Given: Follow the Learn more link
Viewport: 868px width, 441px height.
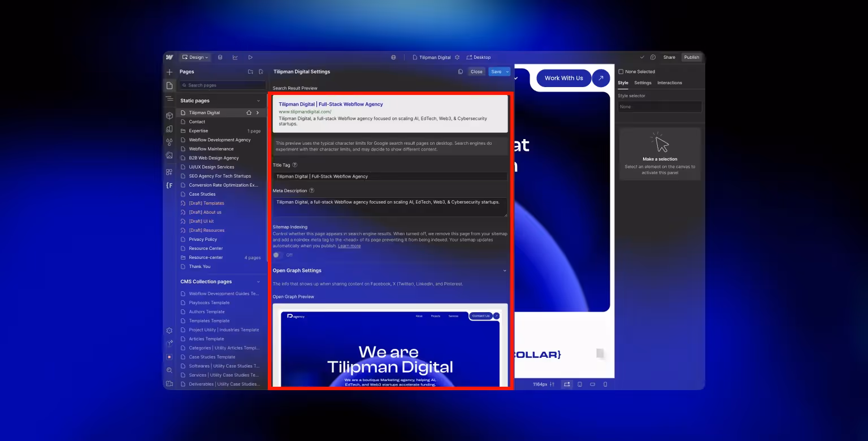Looking at the screenshot, I should [x=349, y=246].
